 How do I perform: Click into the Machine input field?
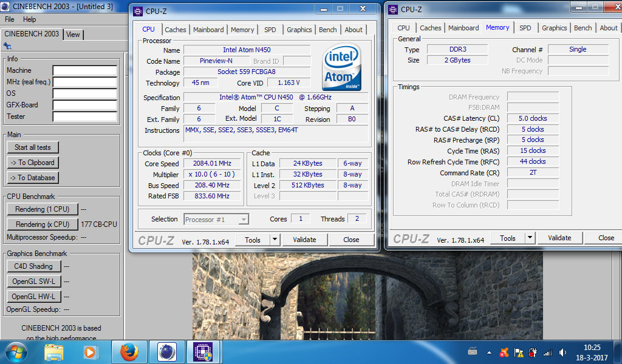pyautogui.click(x=85, y=70)
